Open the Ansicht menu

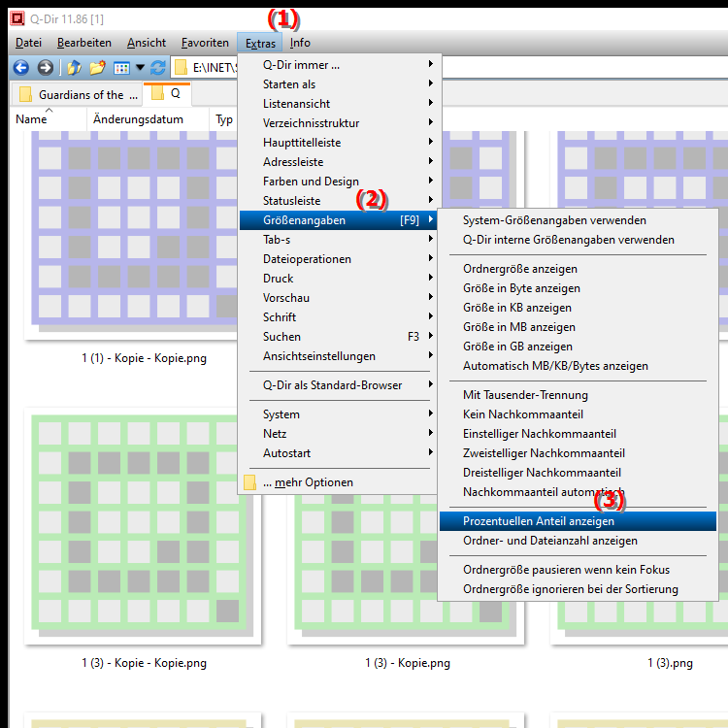pyautogui.click(x=147, y=43)
